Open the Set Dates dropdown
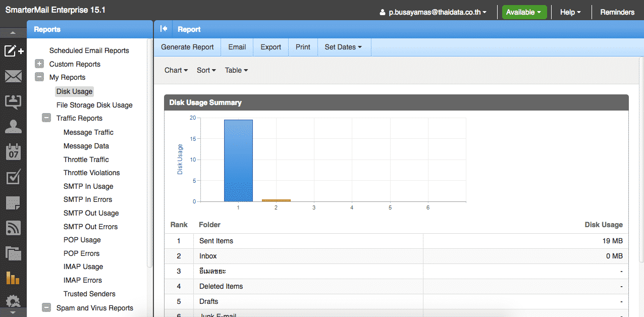This screenshot has width=644, height=317. click(x=343, y=47)
